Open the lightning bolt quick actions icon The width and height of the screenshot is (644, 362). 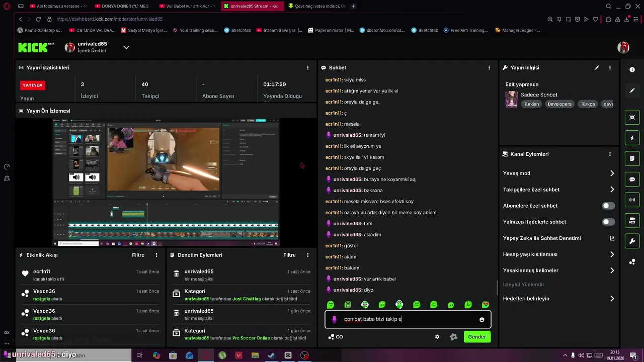coord(632,138)
